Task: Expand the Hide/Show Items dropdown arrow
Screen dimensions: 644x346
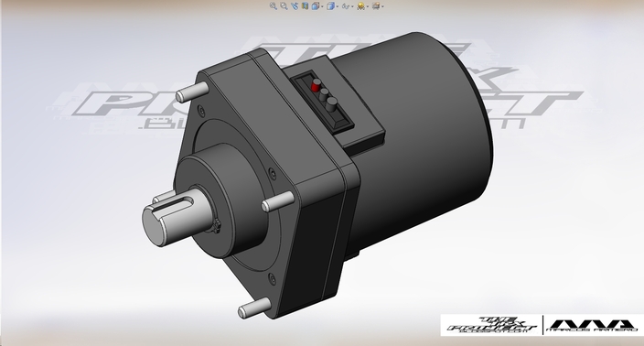Action: (352, 6)
